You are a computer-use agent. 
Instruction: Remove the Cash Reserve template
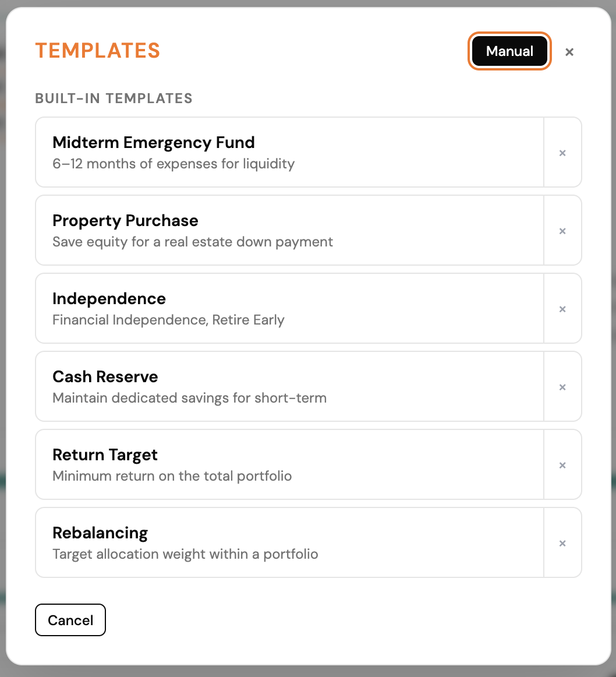[562, 387]
